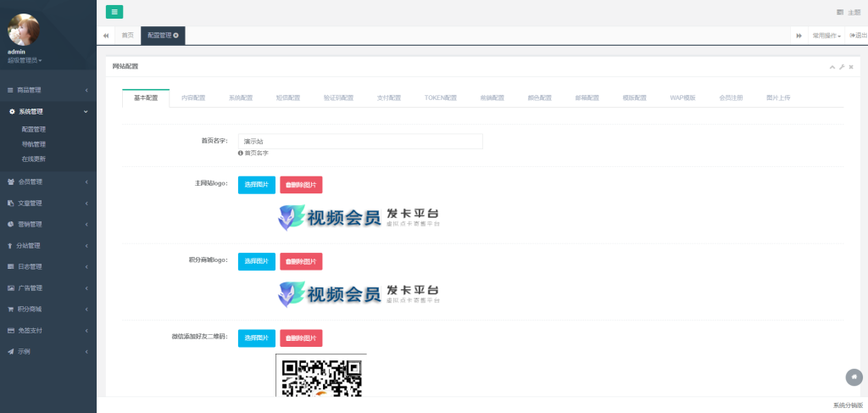Click the admin avatar photo
The image size is (868, 413).
[x=24, y=30]
